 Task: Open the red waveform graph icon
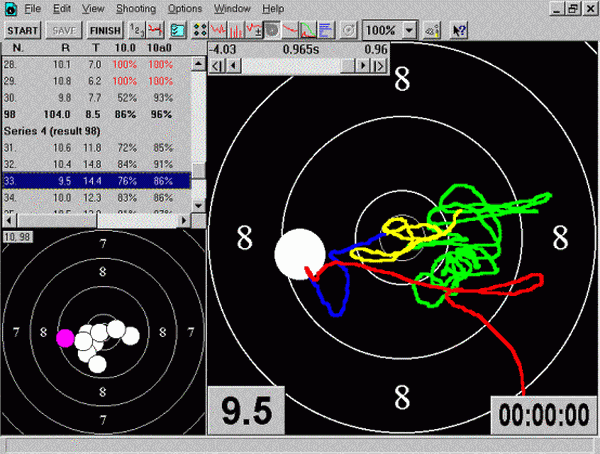(x=218, y=30)
